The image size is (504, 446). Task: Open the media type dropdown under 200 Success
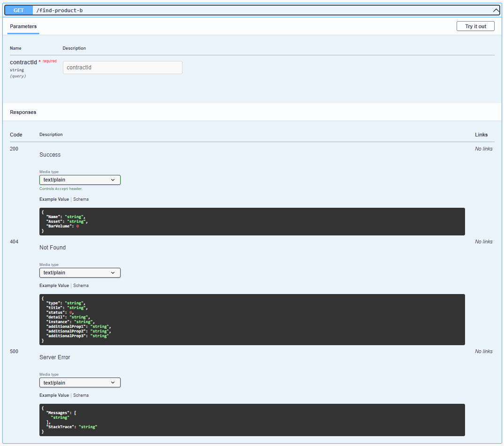[79, 180]
